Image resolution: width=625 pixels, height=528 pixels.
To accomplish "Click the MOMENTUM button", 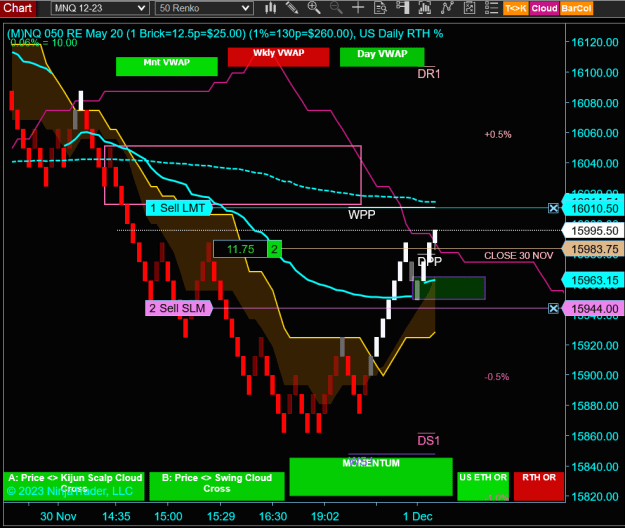I will pos(371,477).
